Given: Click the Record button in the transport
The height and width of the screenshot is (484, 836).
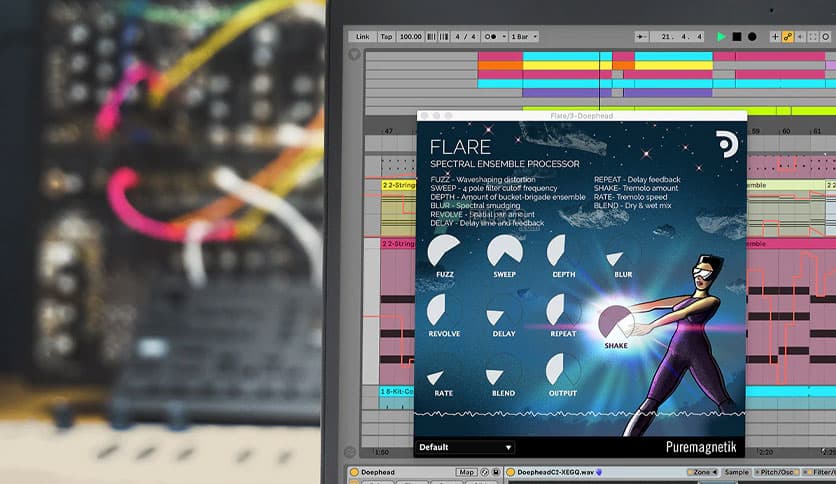Looking at the screenshot, I should click(x=752, y=37).
